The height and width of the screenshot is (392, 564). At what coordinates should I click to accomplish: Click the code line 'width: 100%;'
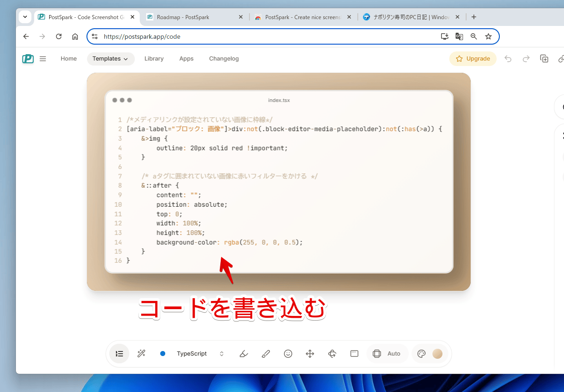tap(178, 223)
